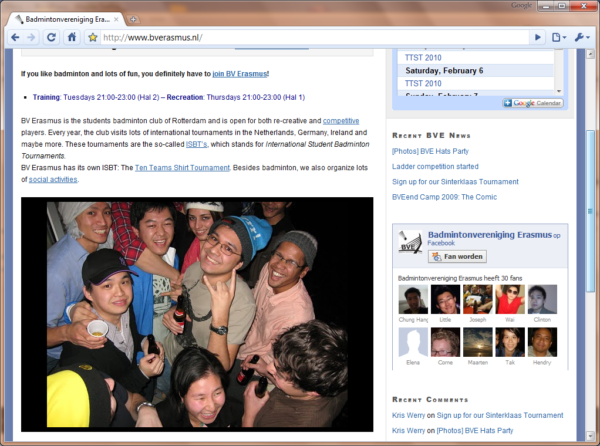Open the competitive link
The height and width of the screenshot is (446, 600).
click(341, 121)
